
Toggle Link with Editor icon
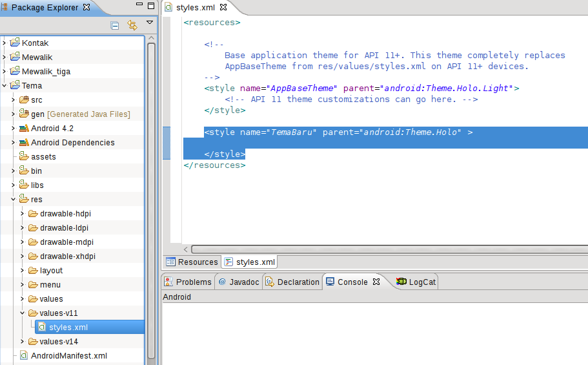(x=132, y=25)
